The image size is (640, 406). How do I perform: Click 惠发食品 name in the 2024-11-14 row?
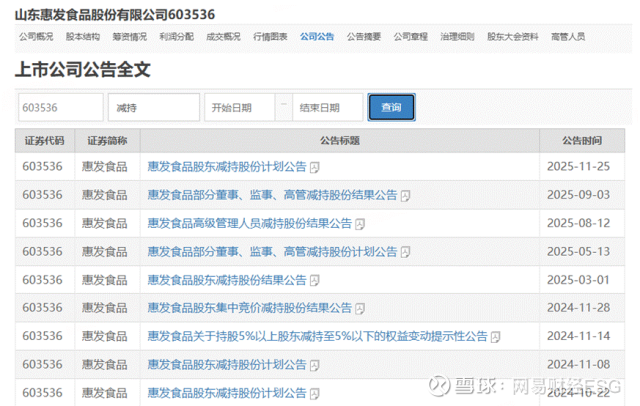[104, 336]
